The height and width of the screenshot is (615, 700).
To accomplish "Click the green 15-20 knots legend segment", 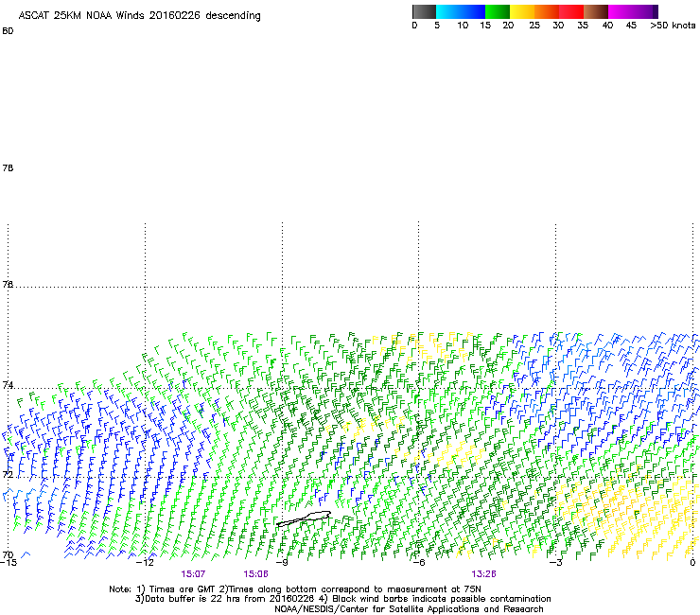I will coord(498,11).
